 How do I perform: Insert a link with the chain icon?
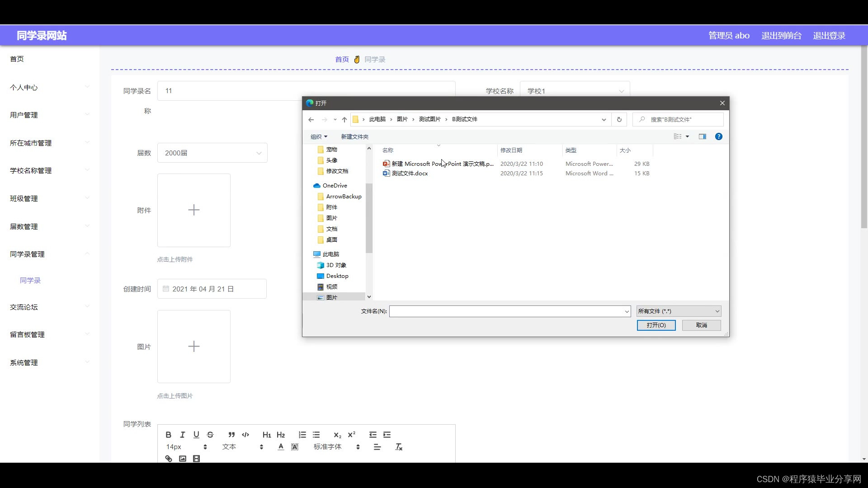tap(169, 459)
